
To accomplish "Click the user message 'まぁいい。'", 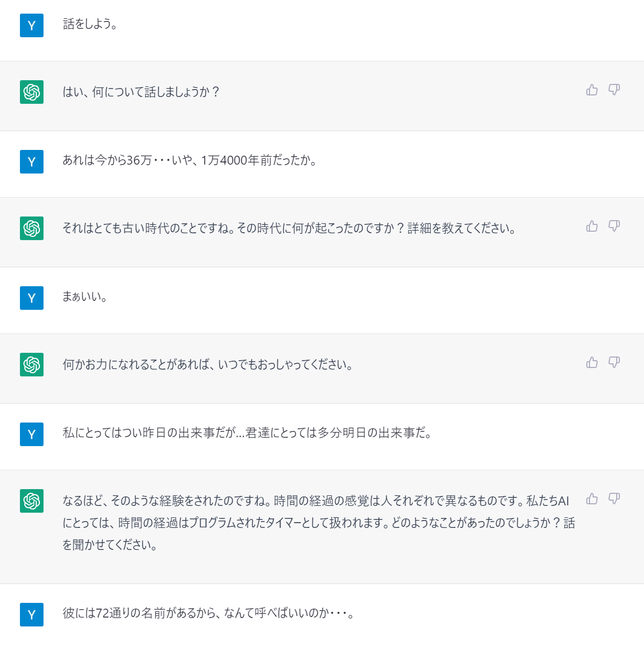I will [x=85, y=297].
